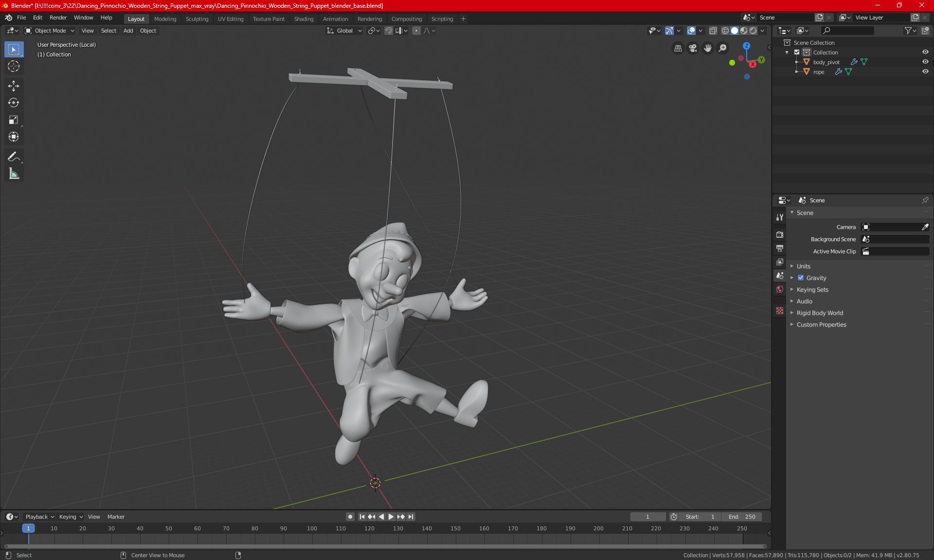Viewport: 934px width, 560px height.
Task: Add a new workspace tab
Action: click(463, 19)
